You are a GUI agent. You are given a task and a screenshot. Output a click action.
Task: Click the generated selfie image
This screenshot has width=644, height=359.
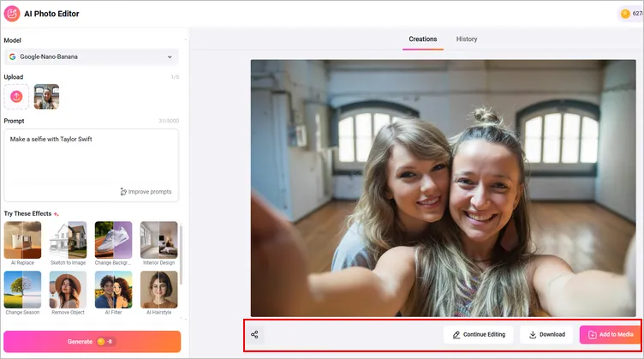tap(443, 188)
